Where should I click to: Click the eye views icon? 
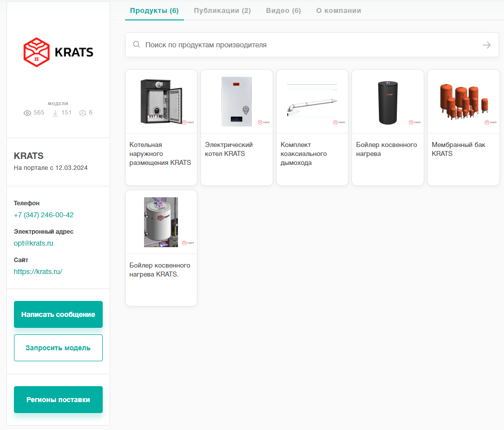(27, 113)
